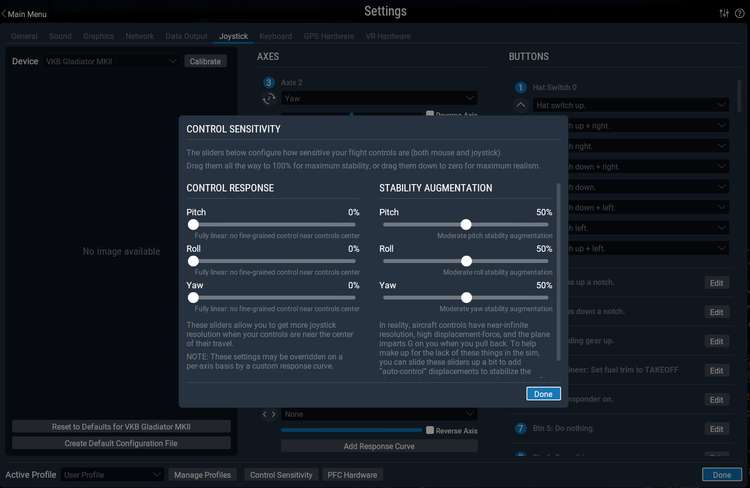750x488 pixels.
Task: Toggle Reverse Axis checkbox under Yaw axis
Action: coord(430,114)
